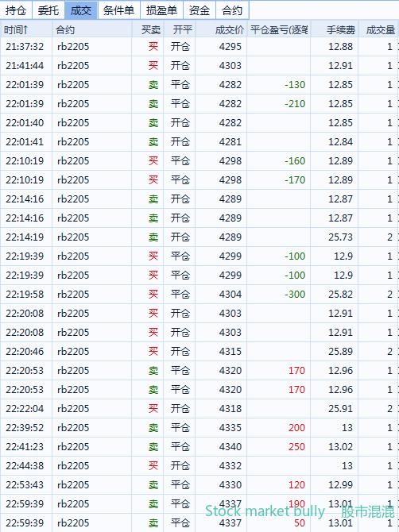Sort by the 成交价 column header
399x532 pixels.
pos(221,30)
